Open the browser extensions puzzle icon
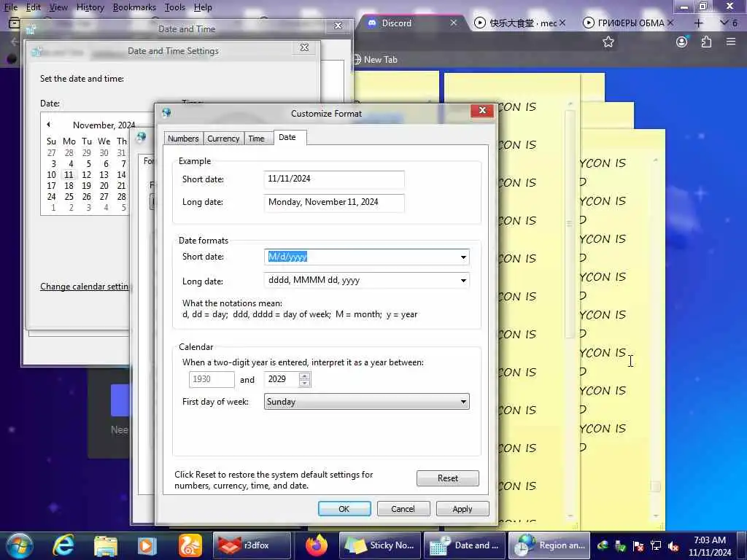This screenshot has width=747, height=560. click(706, 42)
